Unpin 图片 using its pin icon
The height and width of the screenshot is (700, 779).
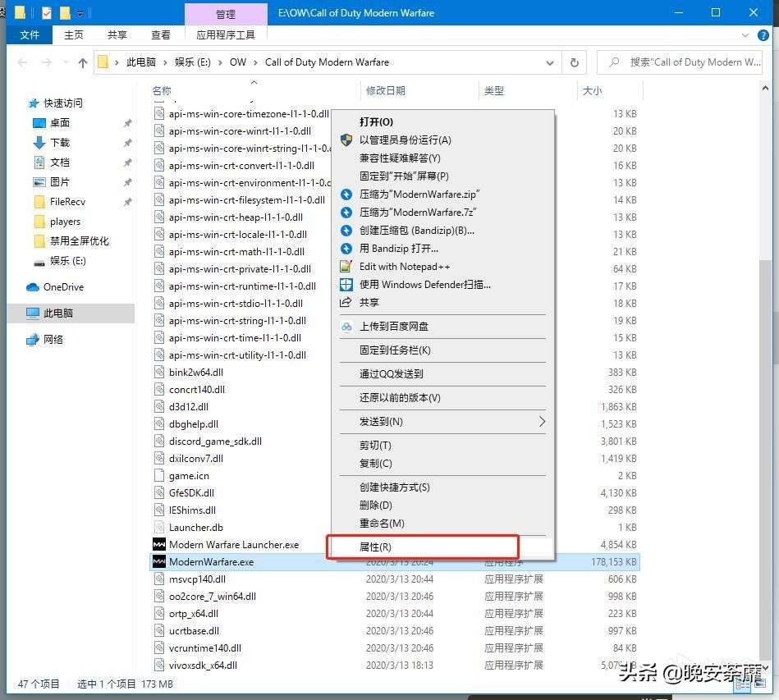[128, 182]
